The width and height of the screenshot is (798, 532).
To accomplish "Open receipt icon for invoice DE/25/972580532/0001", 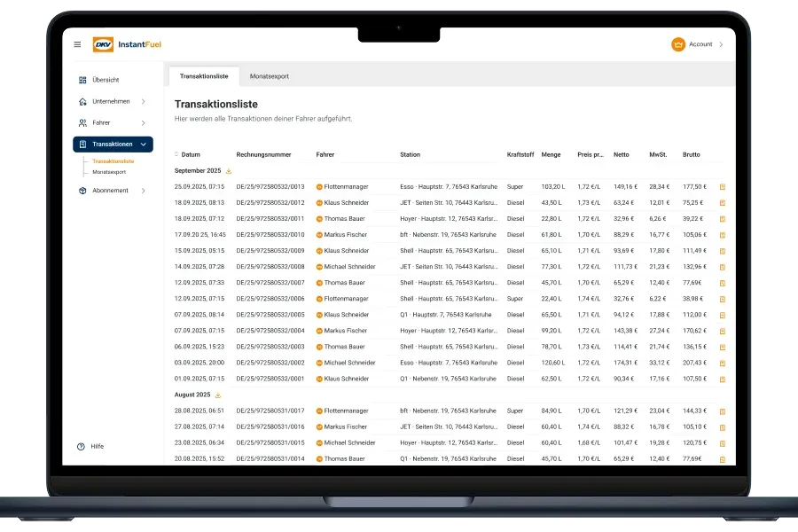I will [x=722, y=379].
